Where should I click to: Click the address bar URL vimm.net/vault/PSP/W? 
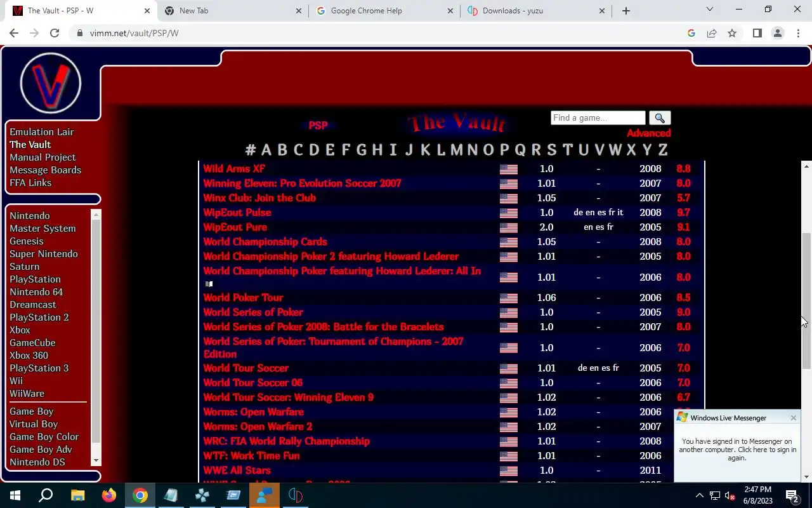pyautogui.click(x=134, y=33)
